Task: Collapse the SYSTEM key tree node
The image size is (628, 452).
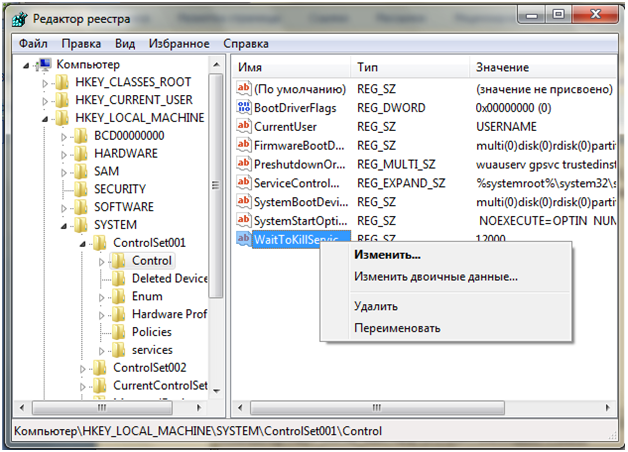Action: click(63, 225)
